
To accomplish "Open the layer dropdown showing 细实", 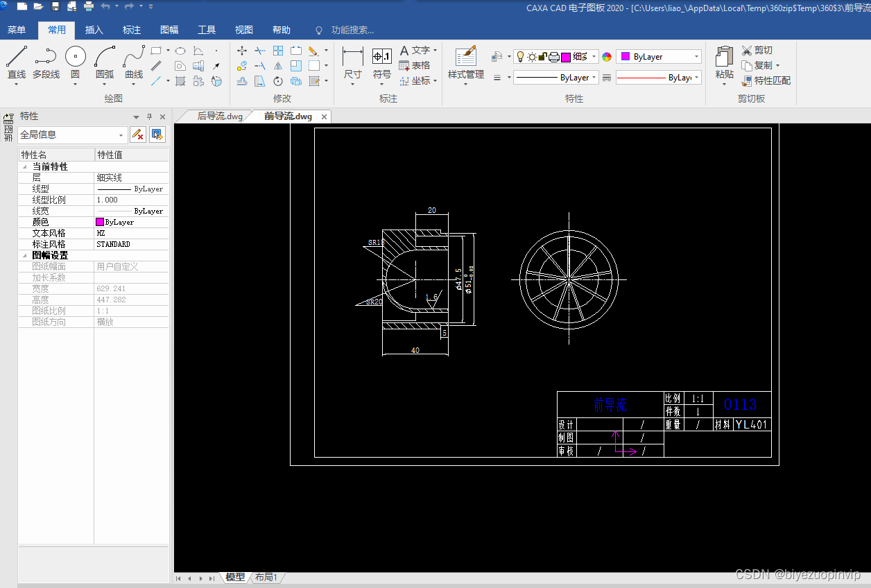I will 594,57.
